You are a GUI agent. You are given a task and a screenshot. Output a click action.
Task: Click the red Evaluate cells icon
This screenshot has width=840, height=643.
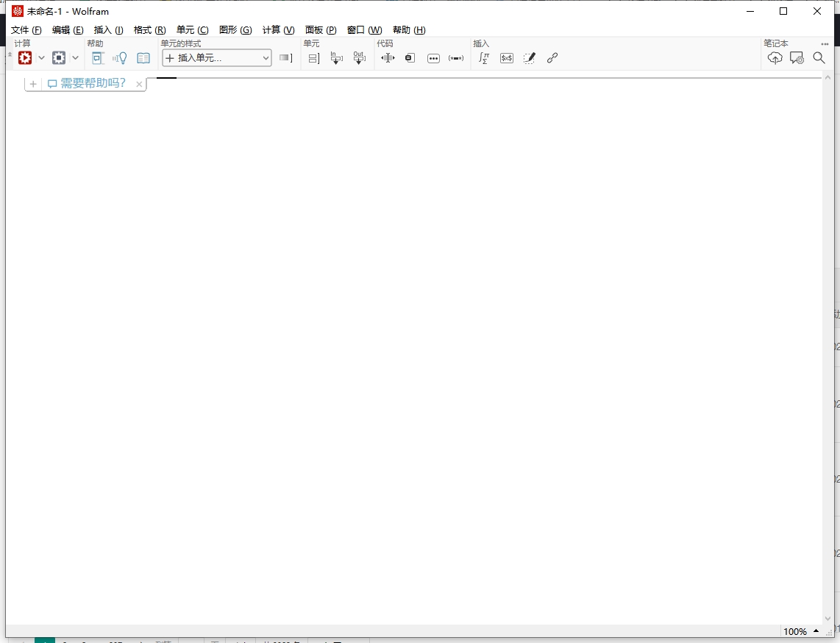click(x=25, y=58)
